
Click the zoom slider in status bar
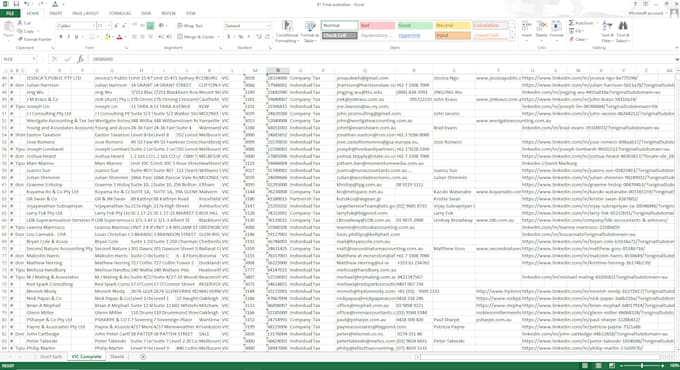642,366
